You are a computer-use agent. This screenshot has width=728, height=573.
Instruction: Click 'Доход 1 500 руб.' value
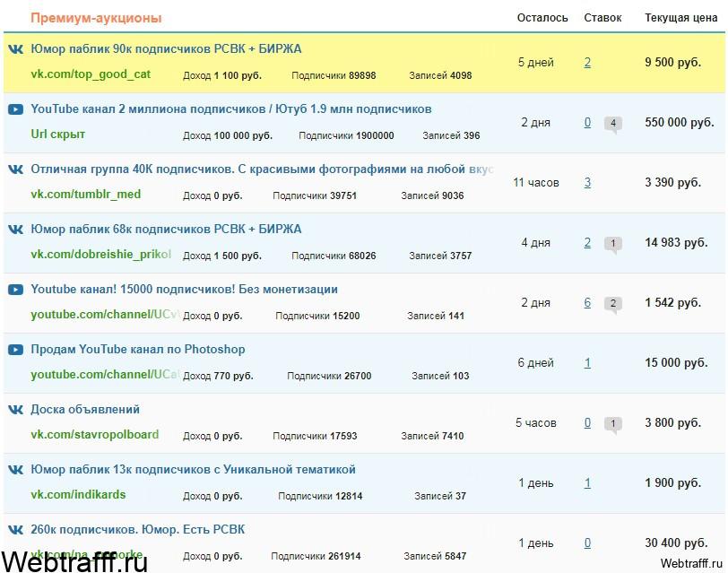pyautogui.click(x=222, y=256)
